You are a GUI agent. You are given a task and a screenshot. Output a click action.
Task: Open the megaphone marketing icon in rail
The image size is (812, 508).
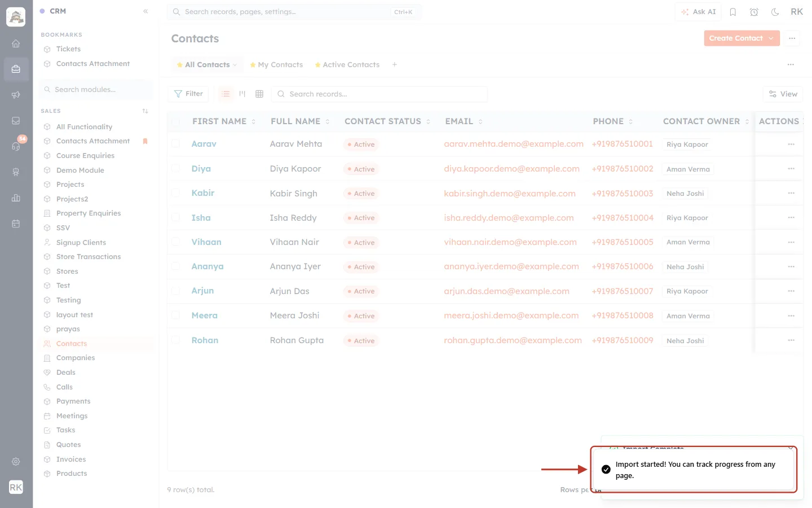tap(16, 95)
